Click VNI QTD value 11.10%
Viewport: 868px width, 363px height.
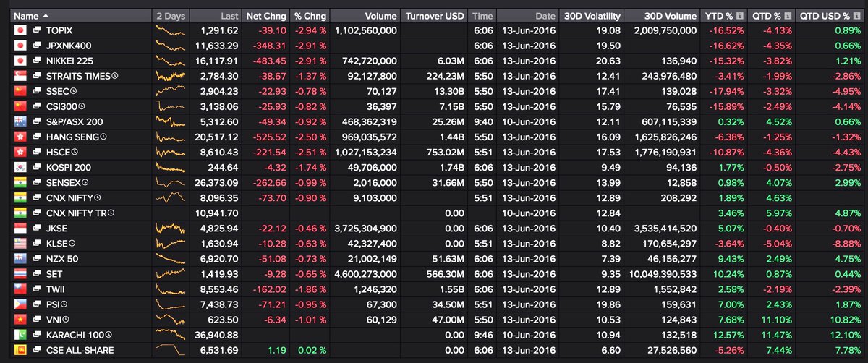(x=775, y=320)
